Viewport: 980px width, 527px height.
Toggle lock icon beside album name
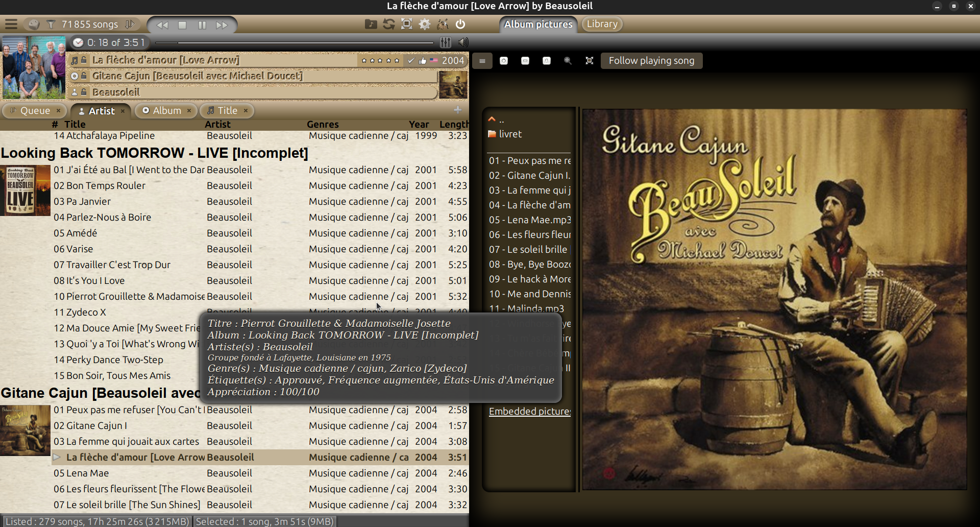84,76
